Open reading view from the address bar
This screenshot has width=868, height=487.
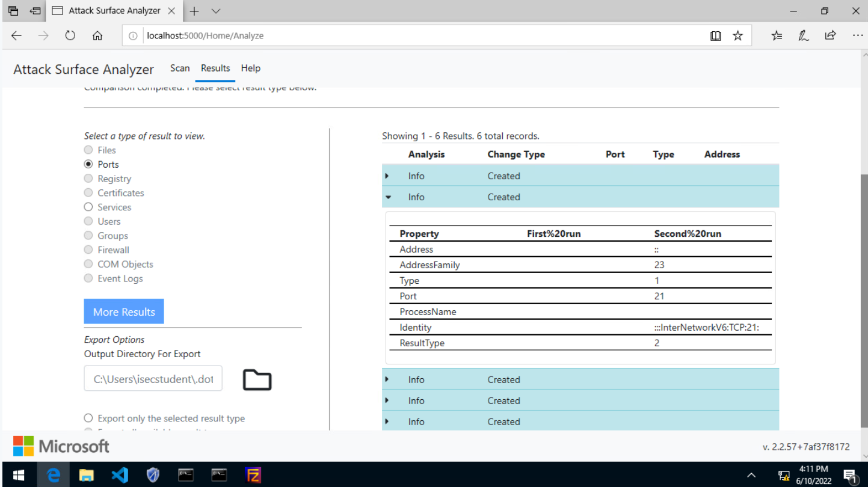(715, 35)
